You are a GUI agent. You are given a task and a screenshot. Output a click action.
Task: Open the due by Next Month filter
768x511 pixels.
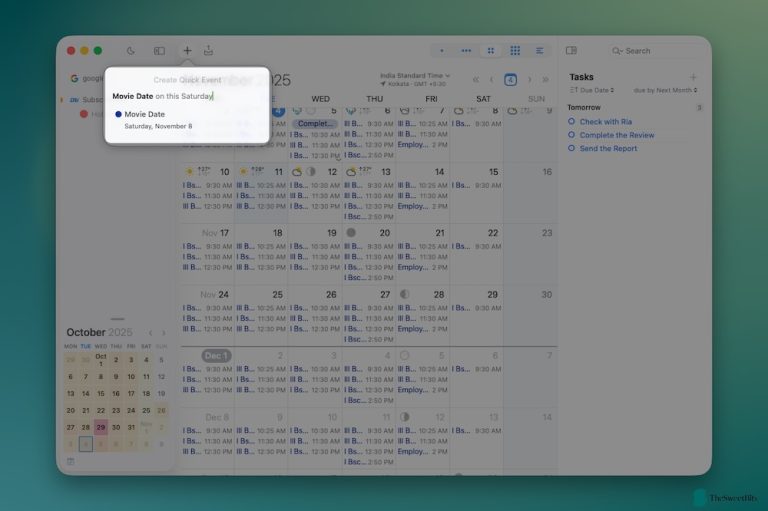(665, 90)
